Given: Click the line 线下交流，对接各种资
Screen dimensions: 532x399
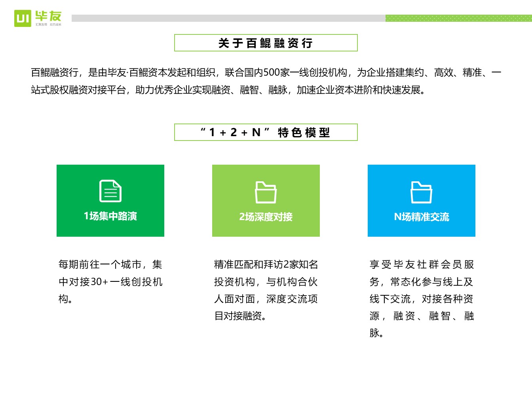Looking at the screenshot, I should click(x=422, y=299).
